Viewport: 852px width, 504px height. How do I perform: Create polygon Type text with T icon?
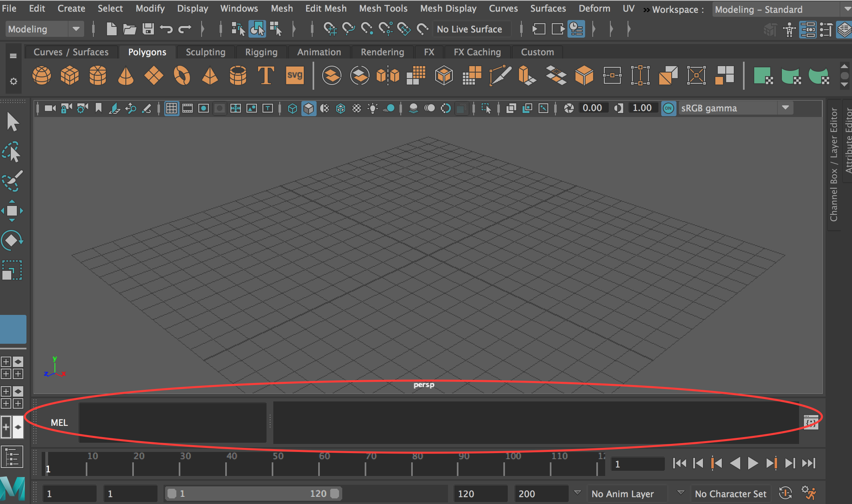266,75
